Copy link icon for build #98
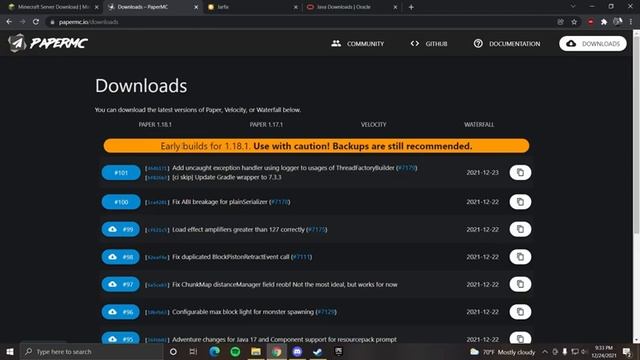 (520, 257)
